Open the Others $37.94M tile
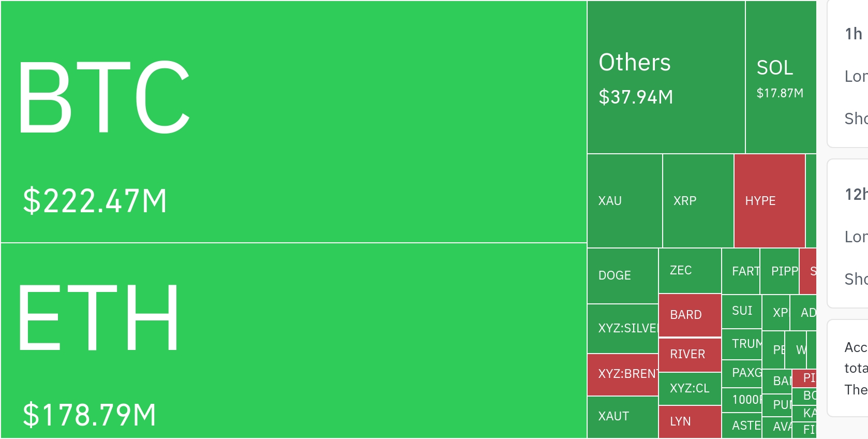 tap(666, 77)
